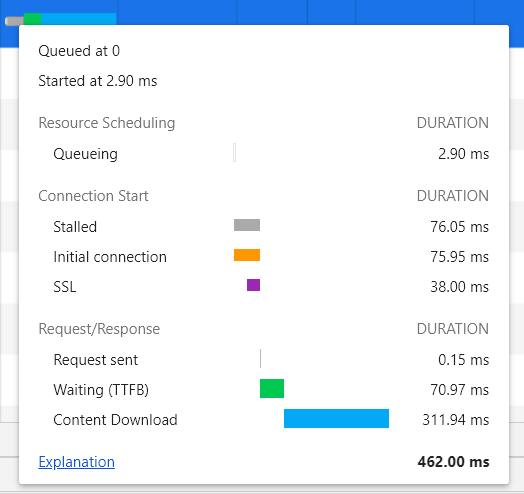Click the blue Content Download bar
This screenshot has height=494, width=524.
[x=337, y=418]
